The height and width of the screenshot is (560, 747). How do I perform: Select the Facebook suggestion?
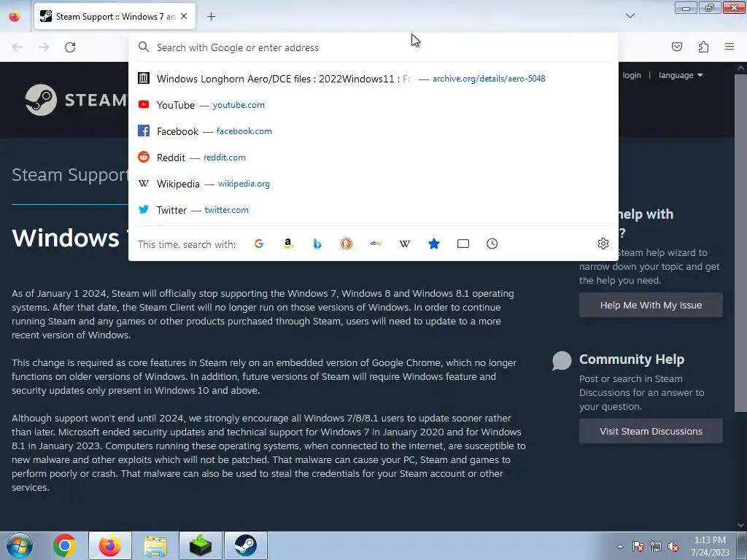coord(373,131)
